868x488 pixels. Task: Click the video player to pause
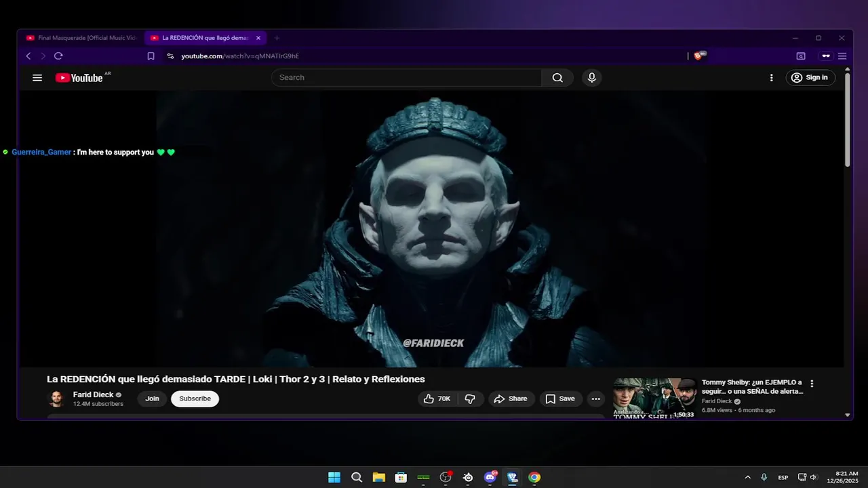(432, 229)
